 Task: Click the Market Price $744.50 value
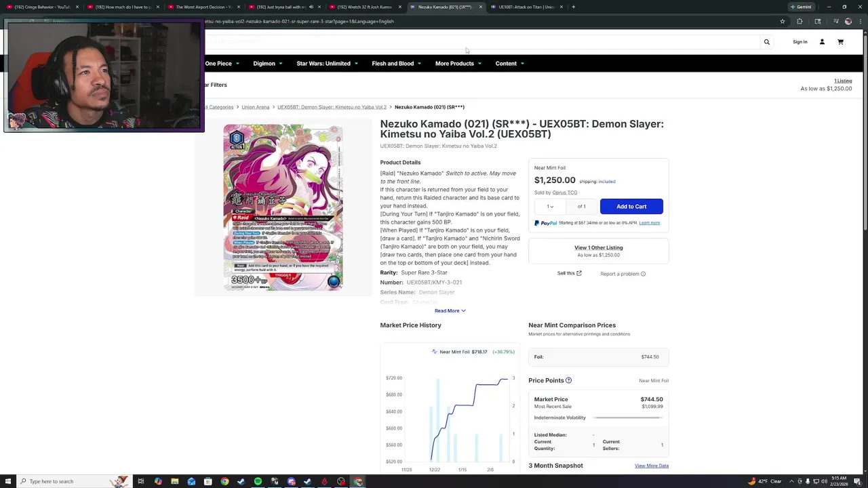pyautogui.click(x=652, y=399)
